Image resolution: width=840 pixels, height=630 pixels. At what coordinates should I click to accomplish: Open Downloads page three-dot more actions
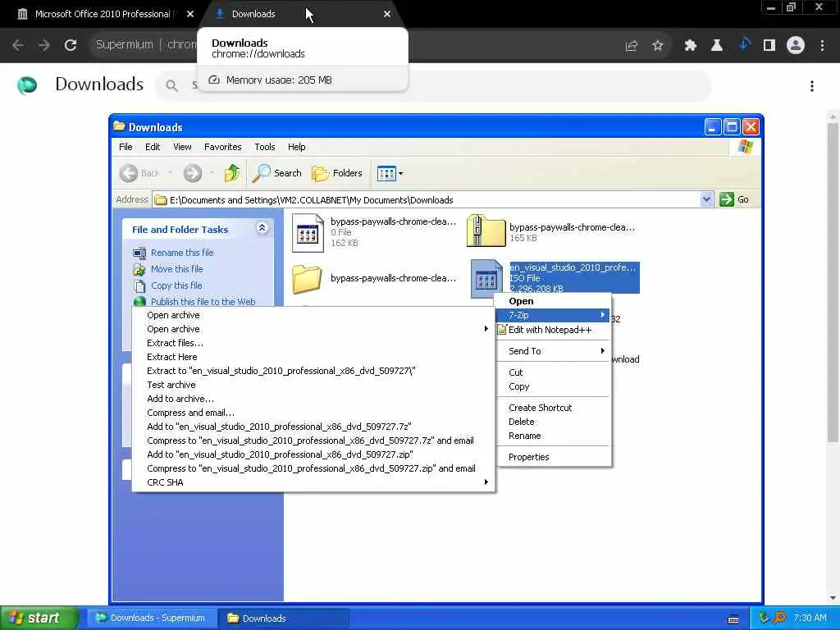[x=812, y=86]
